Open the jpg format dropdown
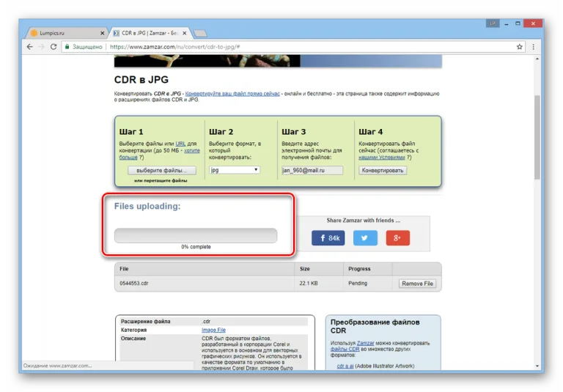The image size is (563, 392). point(235,170)
